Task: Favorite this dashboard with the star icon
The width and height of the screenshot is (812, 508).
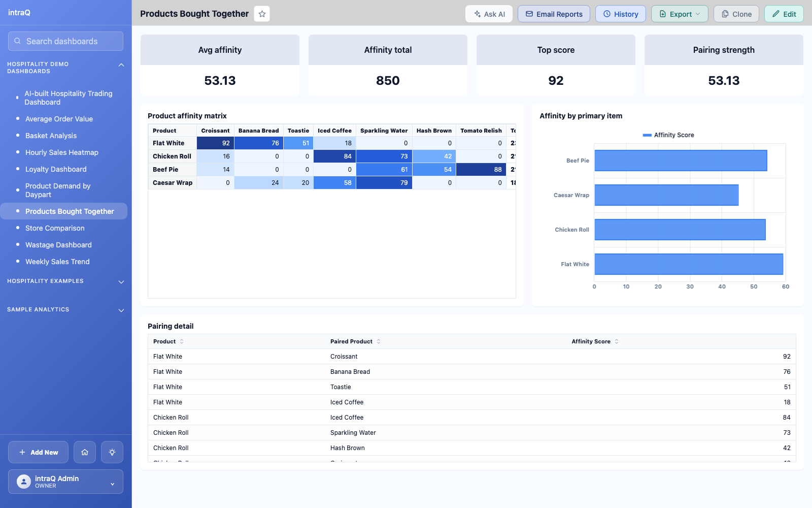Action: click(262, 14)
